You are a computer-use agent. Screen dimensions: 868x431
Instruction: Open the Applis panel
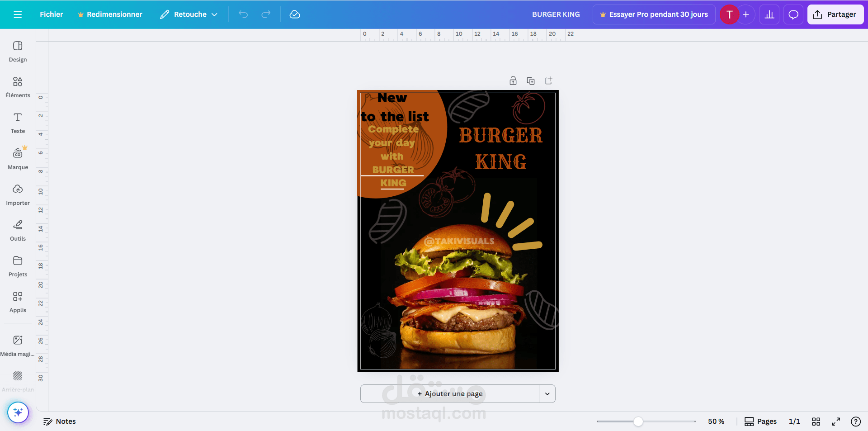[18, 302]
